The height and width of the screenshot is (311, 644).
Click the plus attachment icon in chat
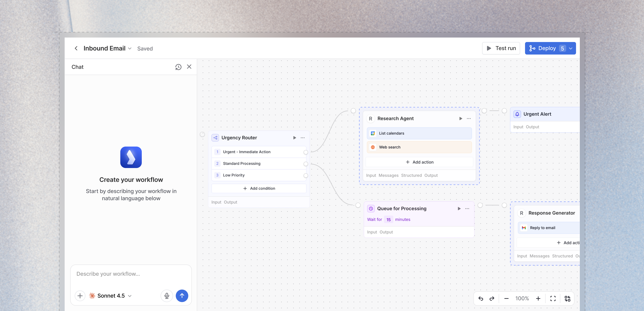click(80, 296)
